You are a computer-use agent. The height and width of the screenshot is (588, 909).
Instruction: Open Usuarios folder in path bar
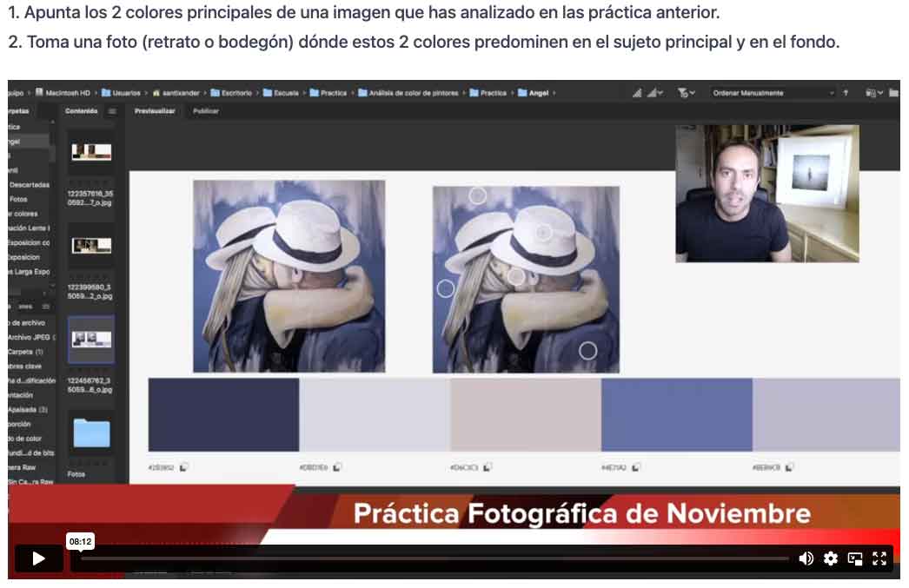[x=121, y=93]
